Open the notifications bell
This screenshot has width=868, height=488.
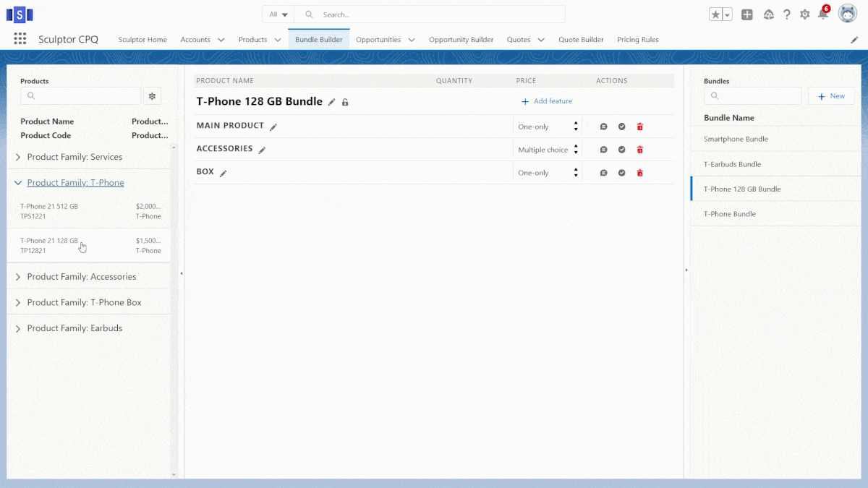(822, 14)
